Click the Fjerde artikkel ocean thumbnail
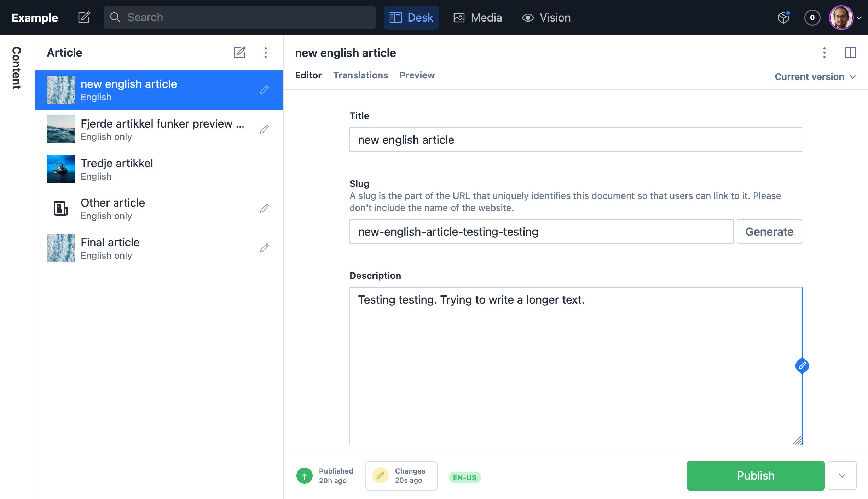 pyautogui.click(x=61, y=129)
